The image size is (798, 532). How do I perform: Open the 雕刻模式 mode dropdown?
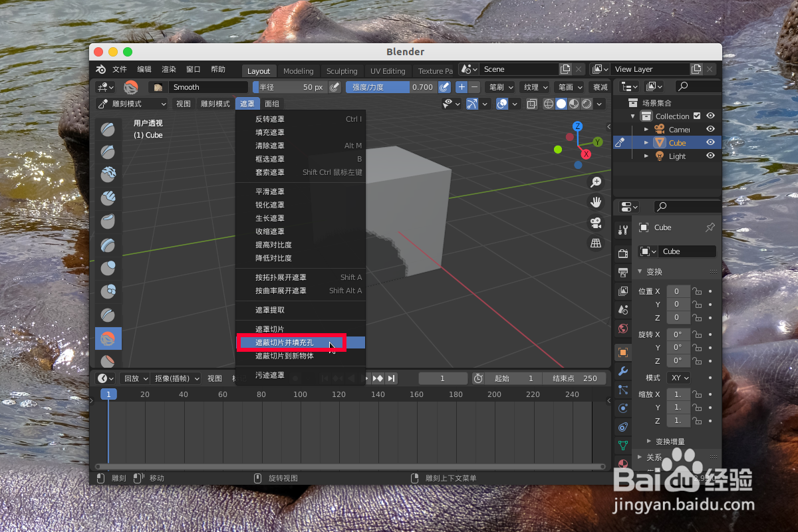[x=132, y=104]
